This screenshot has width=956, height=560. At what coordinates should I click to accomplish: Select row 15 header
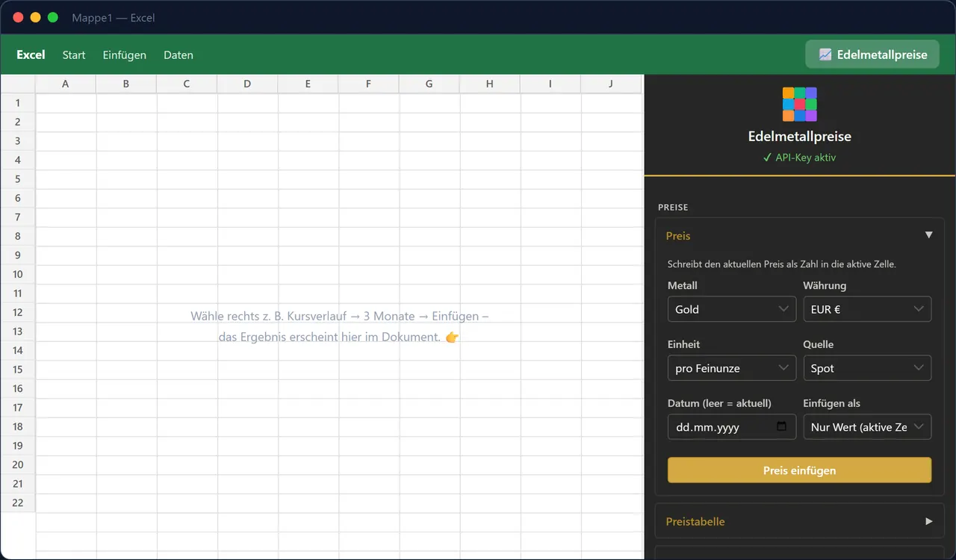18,370
